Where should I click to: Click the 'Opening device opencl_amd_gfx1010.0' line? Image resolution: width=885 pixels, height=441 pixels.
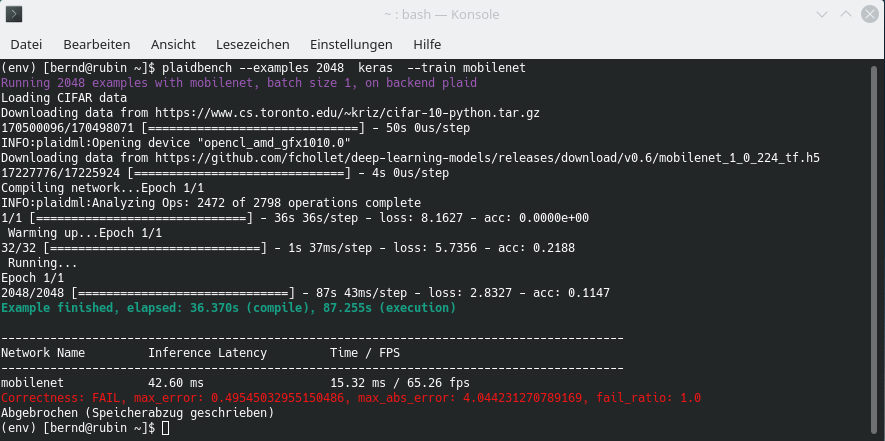[176, 143]
